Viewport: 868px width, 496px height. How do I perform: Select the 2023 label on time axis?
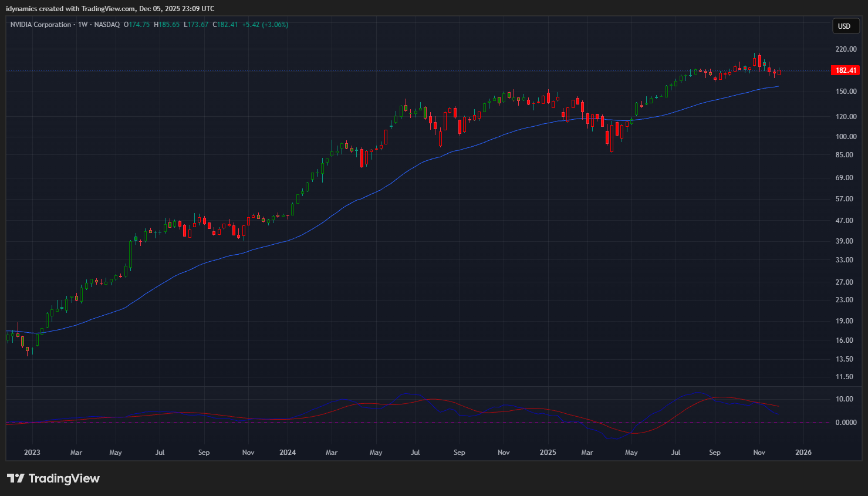pos(32,453)
